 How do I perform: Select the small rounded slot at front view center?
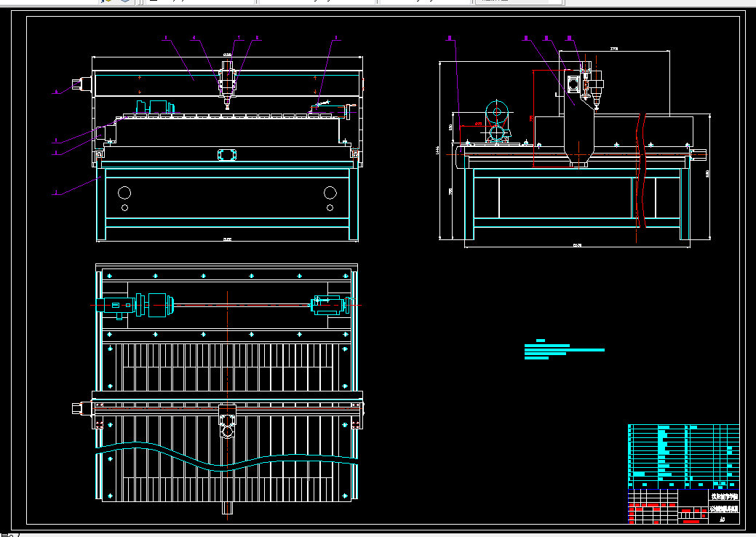coord(227,155)
